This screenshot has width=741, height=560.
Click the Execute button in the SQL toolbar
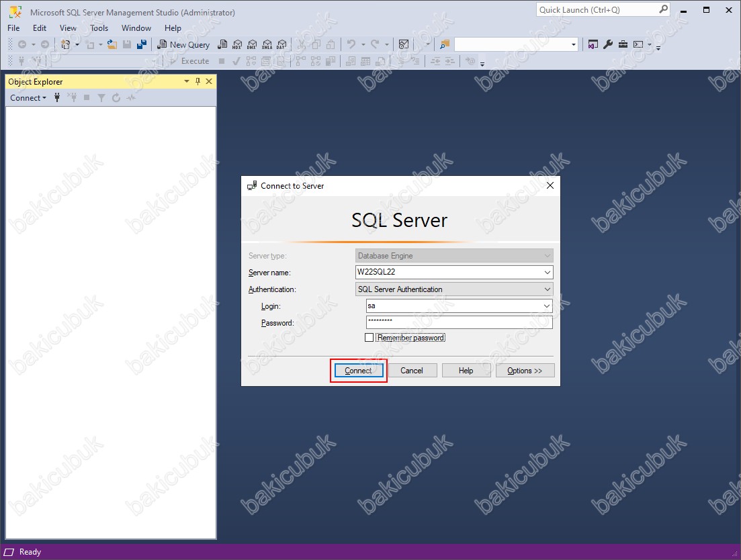click(x=189, y=61)
